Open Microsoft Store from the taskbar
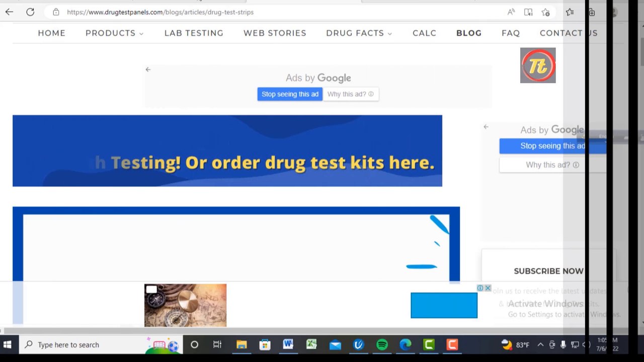Image resolution: width=644 pixels, height=362 pixels. coord(265,345)
